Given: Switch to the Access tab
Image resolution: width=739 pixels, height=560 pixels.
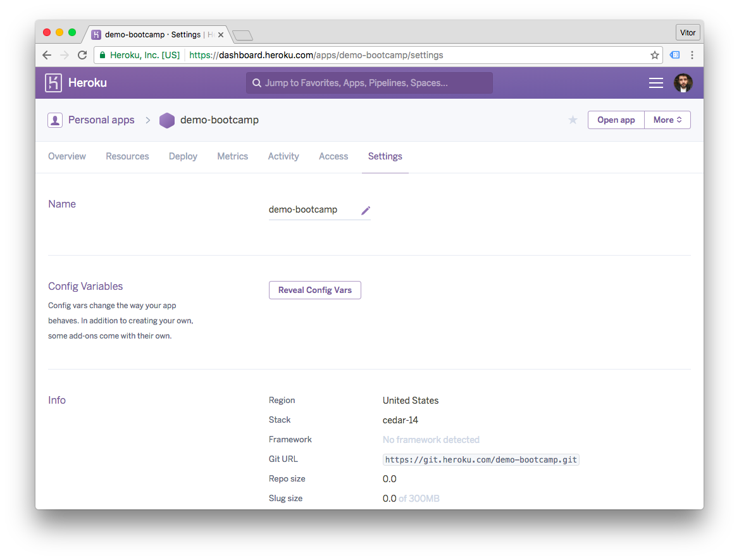Looking at the screenshot, I should (x=333, y=156).
